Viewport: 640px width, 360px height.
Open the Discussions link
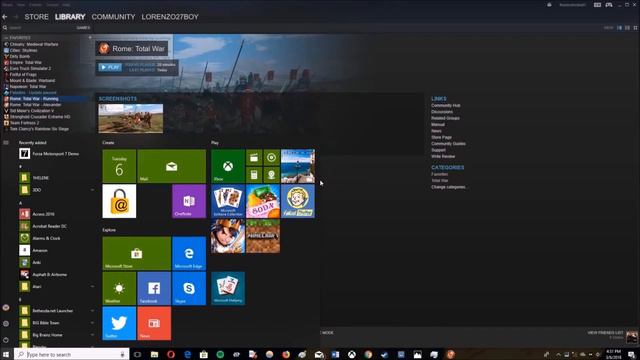[442, 111]
